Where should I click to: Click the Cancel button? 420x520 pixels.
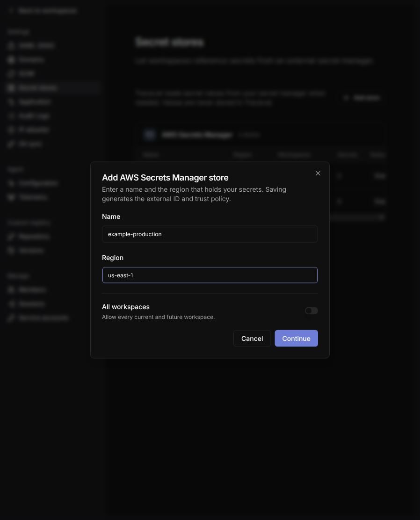click(x=252, y=338)
